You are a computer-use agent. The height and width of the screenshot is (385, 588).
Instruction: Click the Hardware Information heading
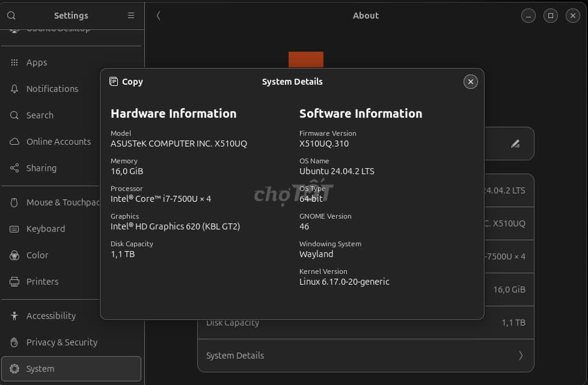pyautogui.click(x=174, y=114)
